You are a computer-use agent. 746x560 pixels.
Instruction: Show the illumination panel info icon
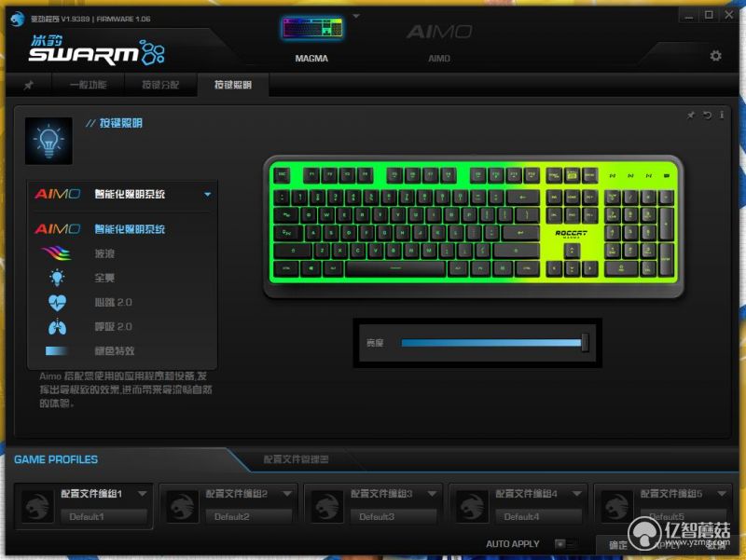(722, 115)
